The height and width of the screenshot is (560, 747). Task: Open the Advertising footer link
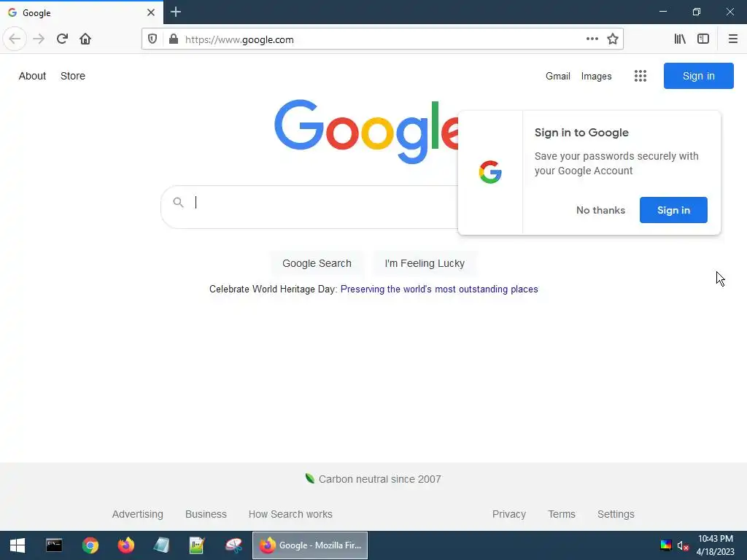point(138,514)
